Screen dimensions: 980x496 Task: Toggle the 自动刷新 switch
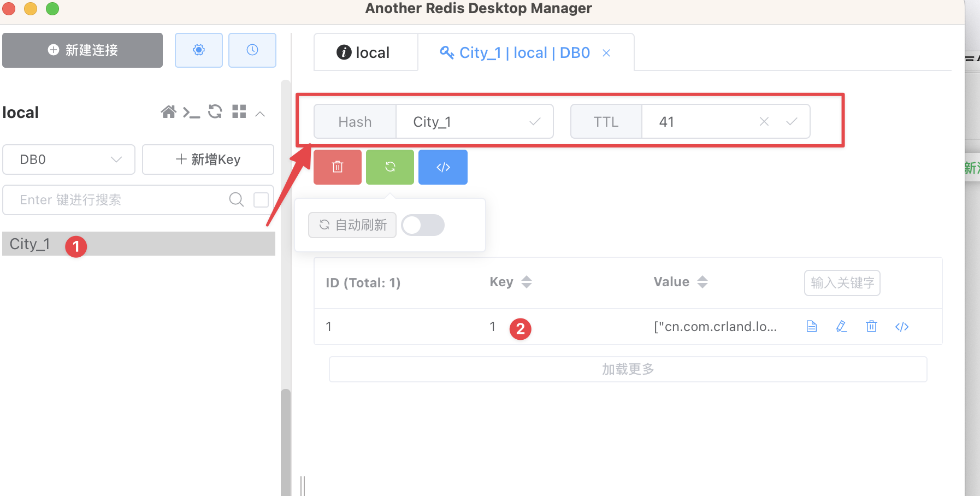(x=423, y=225)
